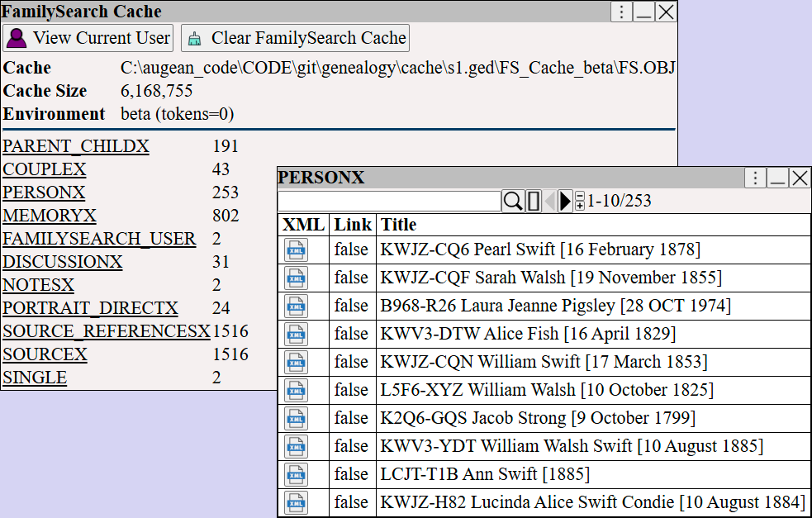
Task: Open XML for Lucinda Alice Swift Condie row
Action: coord(296,502)
